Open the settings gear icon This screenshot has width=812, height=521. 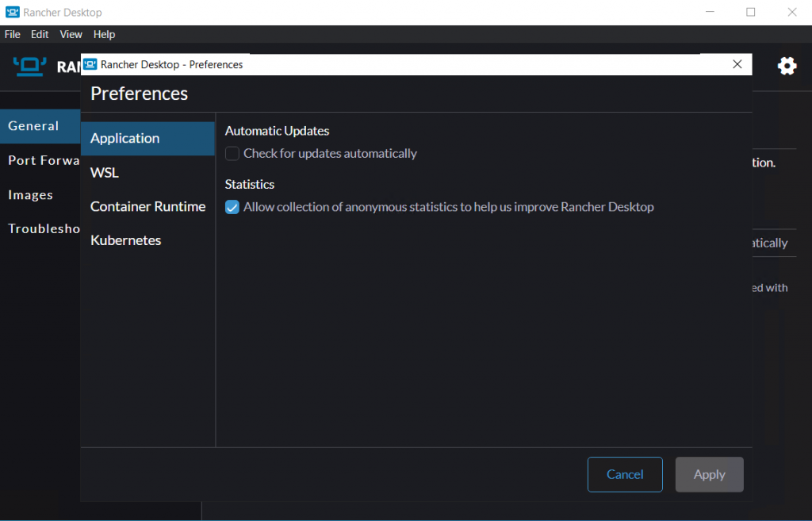click(787, 66)
